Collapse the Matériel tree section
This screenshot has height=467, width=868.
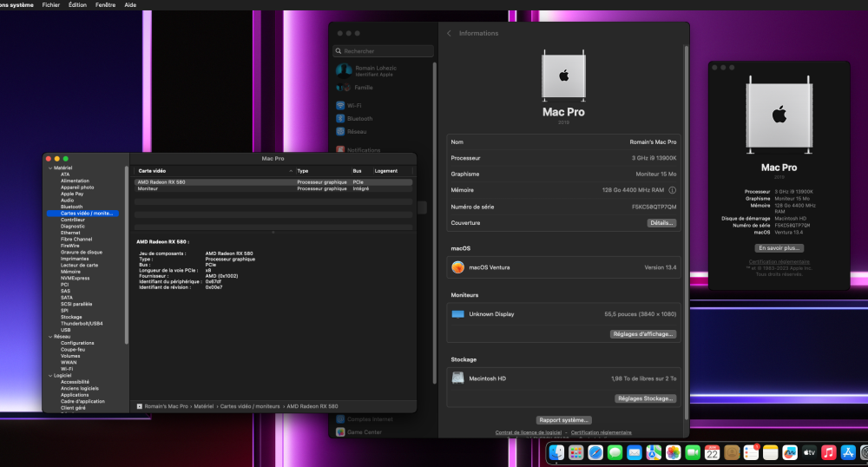click(x=50, y=168)
